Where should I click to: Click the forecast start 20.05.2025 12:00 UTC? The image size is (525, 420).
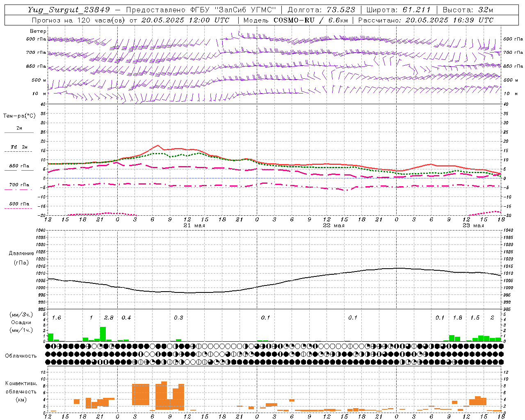[x=185, y=20]
